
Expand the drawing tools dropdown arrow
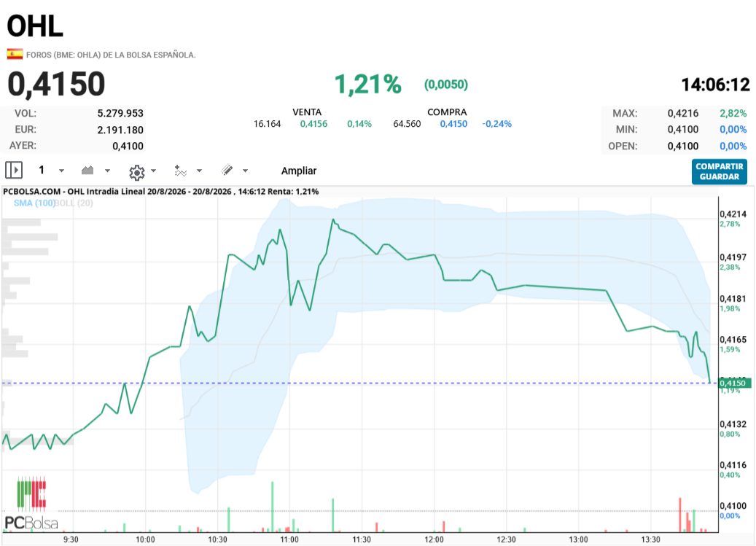pos(245,171)
